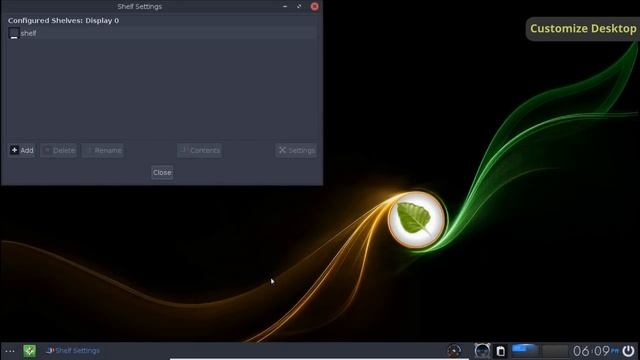Image resolution: width=640 pixels, height=360 pixels.
Task: Maximize the Shelf Settings window
Action: pos(299,6)
